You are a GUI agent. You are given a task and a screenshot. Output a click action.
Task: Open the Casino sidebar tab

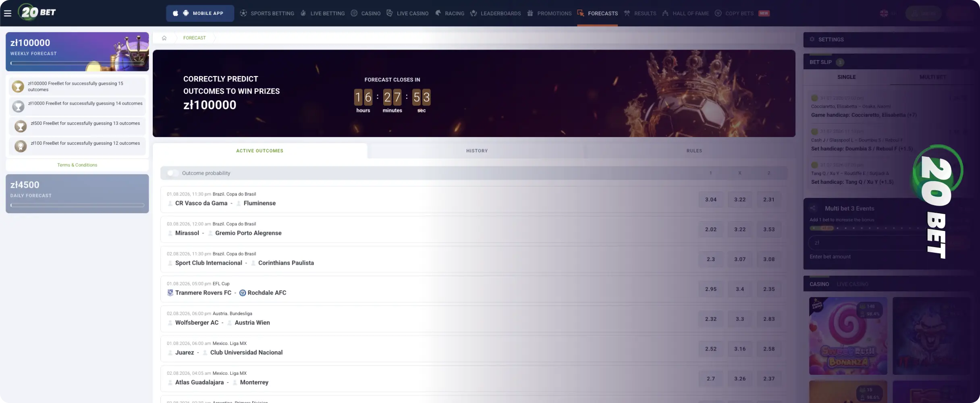(x=819, y=284)
